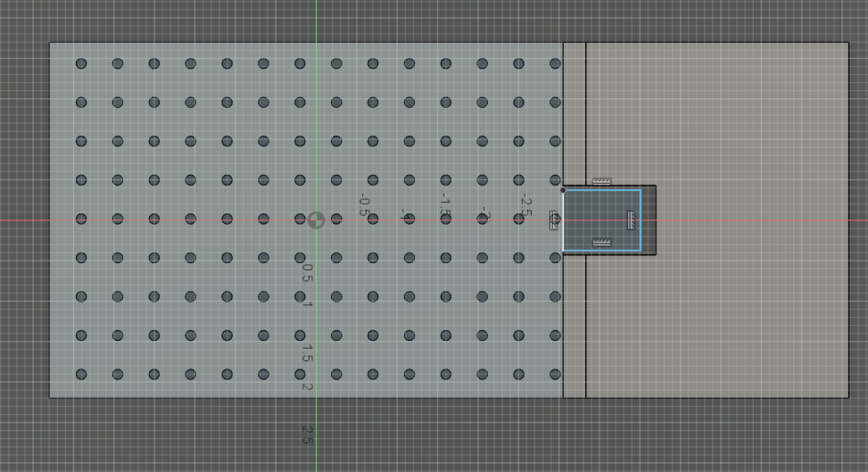Screen dimensions: 868x472
Task: Select constraint glyph above rectangle's bottom edge
Action: [602, 243]
